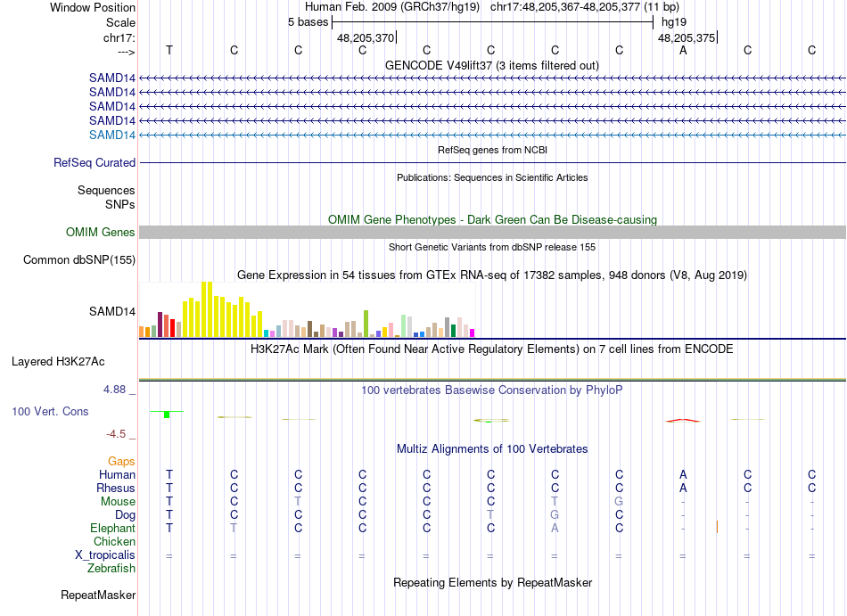Click the Rhesus alignment row label
847x616 pixels.
point(116,488)
